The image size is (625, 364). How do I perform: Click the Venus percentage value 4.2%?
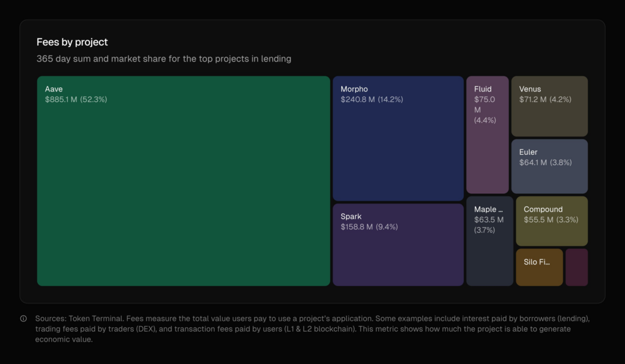561,99
